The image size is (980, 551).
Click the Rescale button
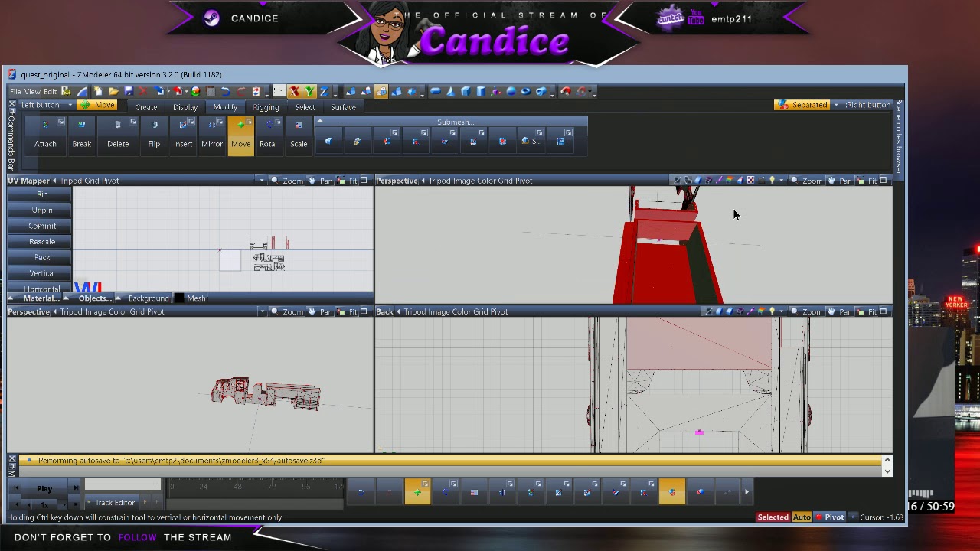(x=42, y=241)
